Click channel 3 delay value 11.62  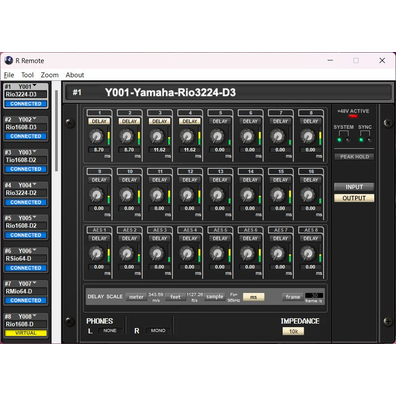coord(159,150)
